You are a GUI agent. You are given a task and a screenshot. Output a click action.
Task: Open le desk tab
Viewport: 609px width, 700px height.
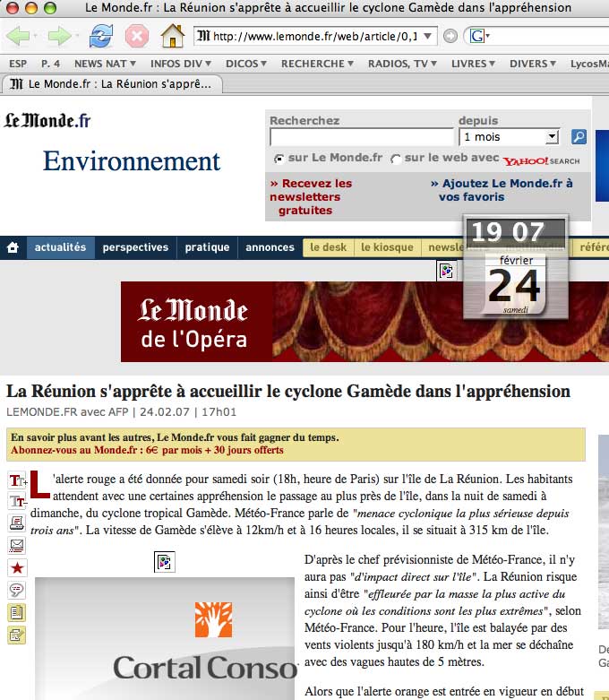329,246
